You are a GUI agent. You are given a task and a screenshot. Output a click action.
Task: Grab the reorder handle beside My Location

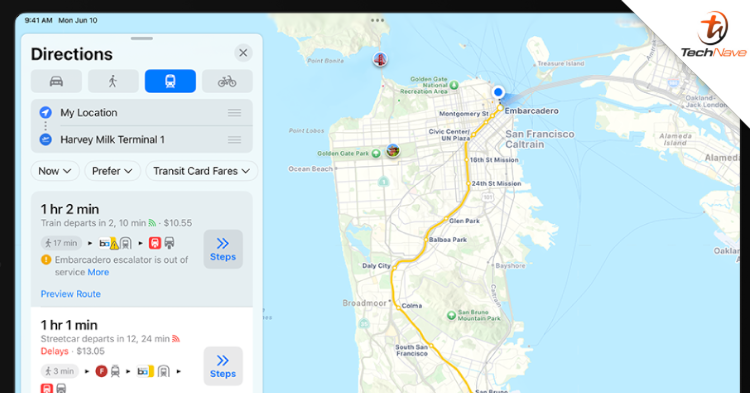click(x=234, y=113)
